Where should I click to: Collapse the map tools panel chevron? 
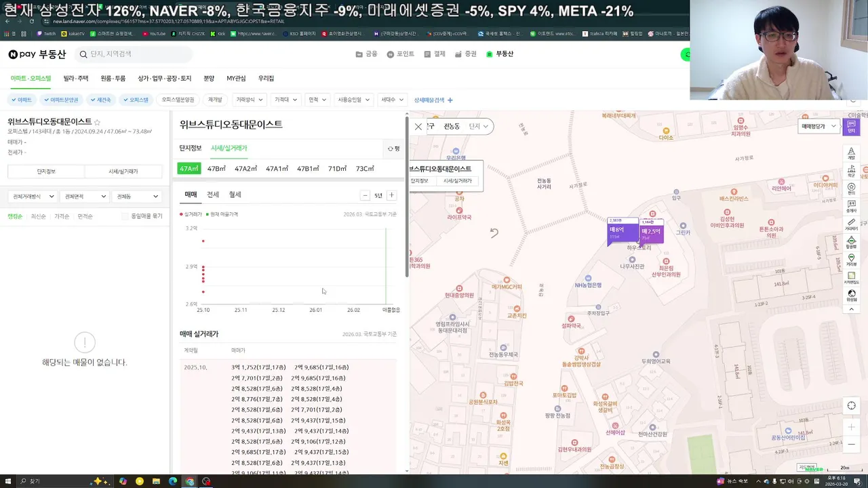tap(852, 309)
